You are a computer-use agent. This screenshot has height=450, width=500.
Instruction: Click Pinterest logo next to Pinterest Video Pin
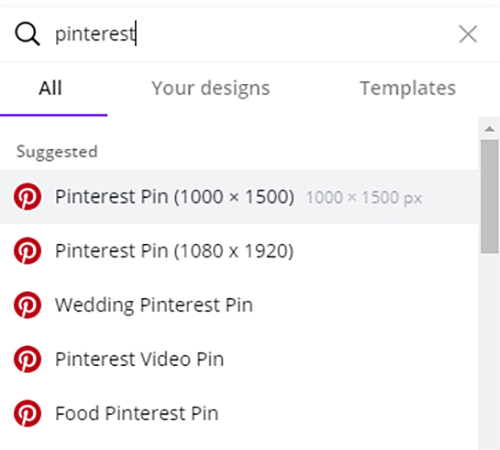(x=28, y=359)
